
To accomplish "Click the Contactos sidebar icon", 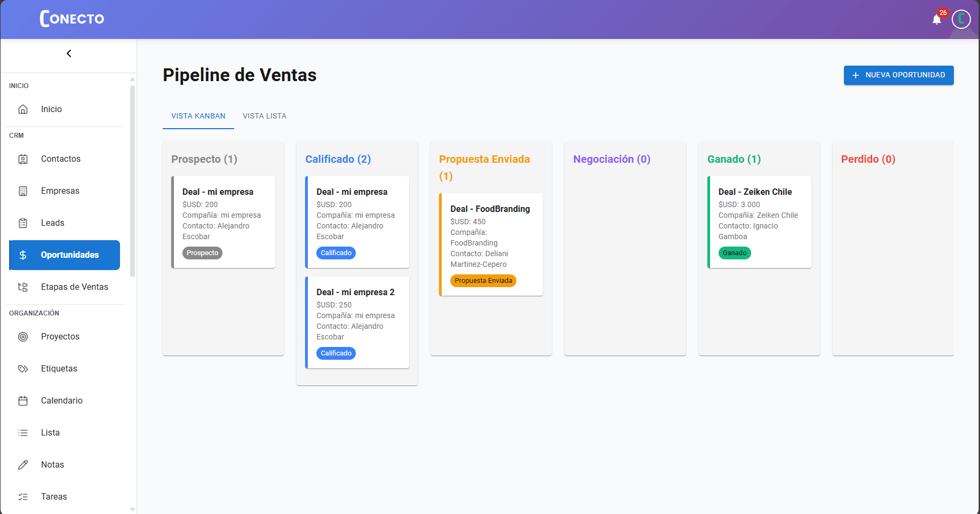I will [23, 159].
